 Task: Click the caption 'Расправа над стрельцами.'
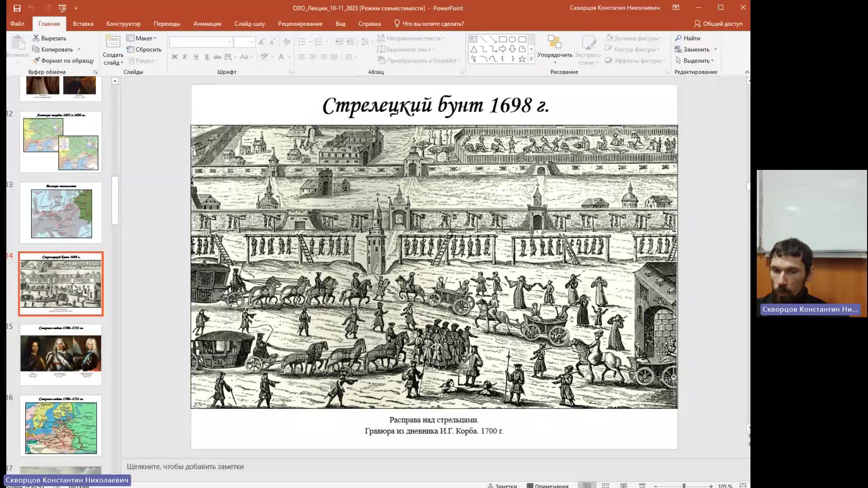point(434,420)
